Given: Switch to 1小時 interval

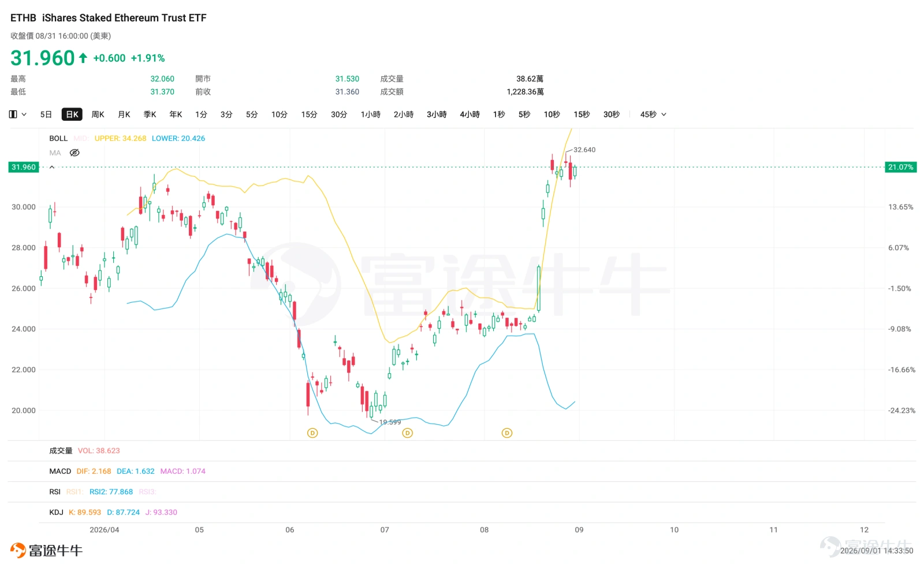Looking at the screenshot, I should [371, 114].
